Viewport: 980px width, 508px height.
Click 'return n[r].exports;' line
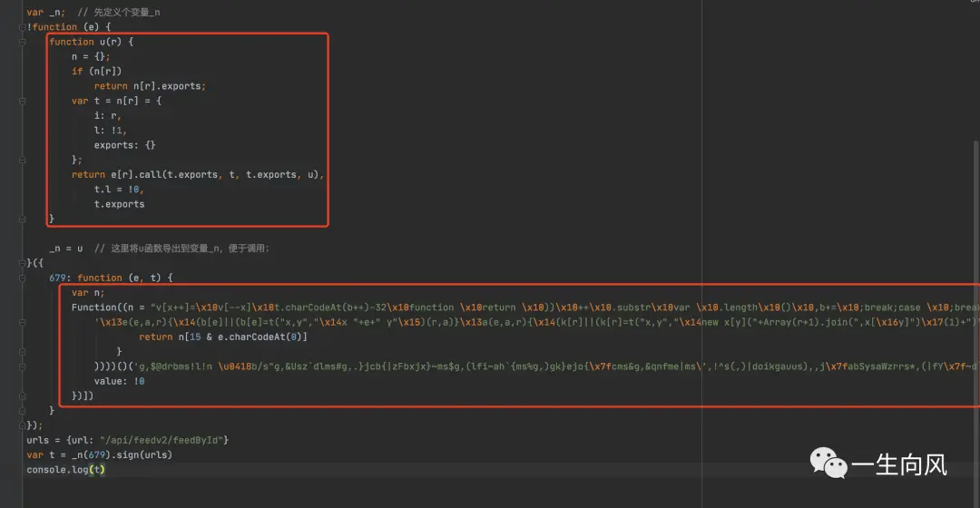150,86
